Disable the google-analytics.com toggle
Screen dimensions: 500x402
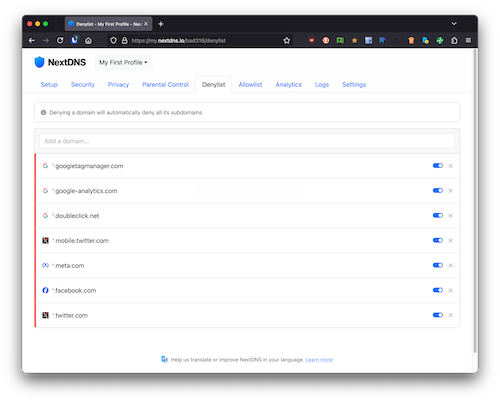tap(438, 190)
